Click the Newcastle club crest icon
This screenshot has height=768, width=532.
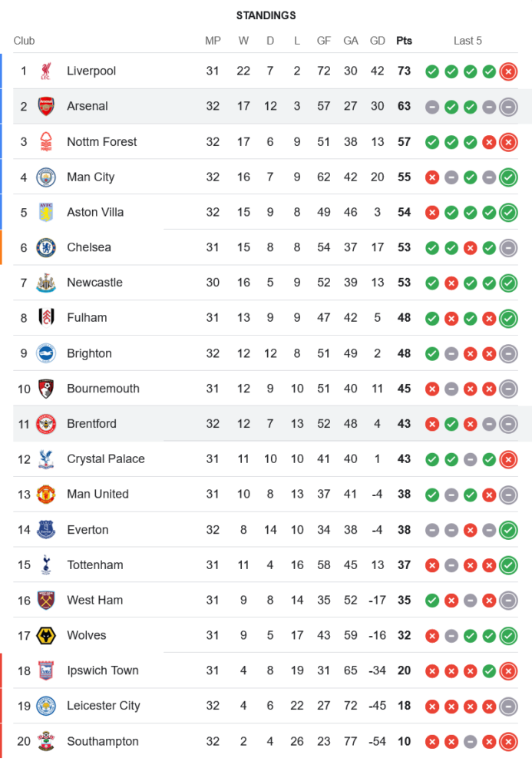[46, 283]
